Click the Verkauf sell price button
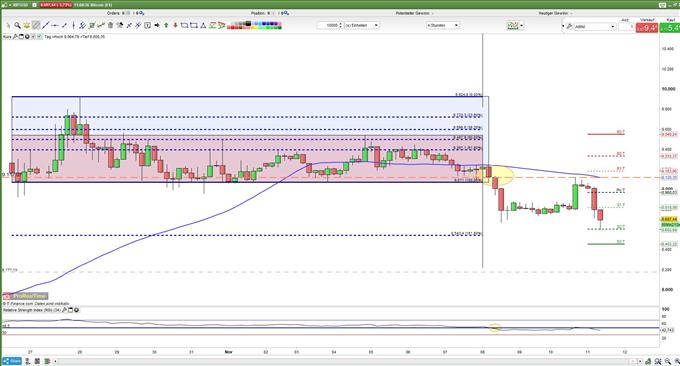The width and height of the screenshot is (680, 366). (x=647, y=28)
